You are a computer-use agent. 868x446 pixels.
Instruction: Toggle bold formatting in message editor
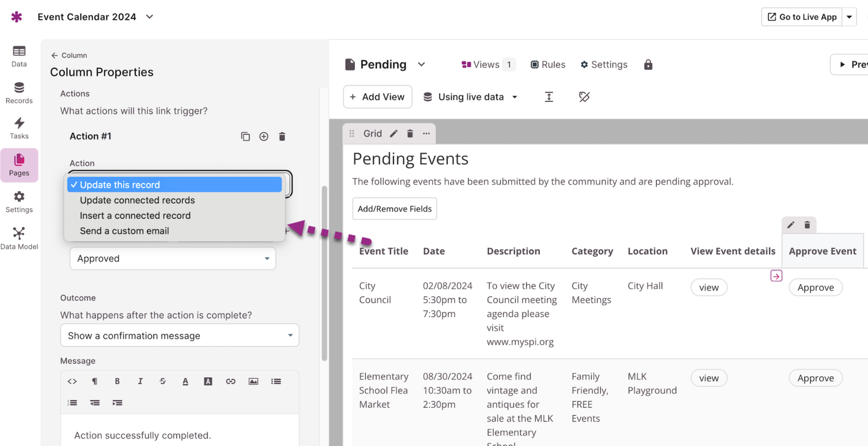click(117, 381)
